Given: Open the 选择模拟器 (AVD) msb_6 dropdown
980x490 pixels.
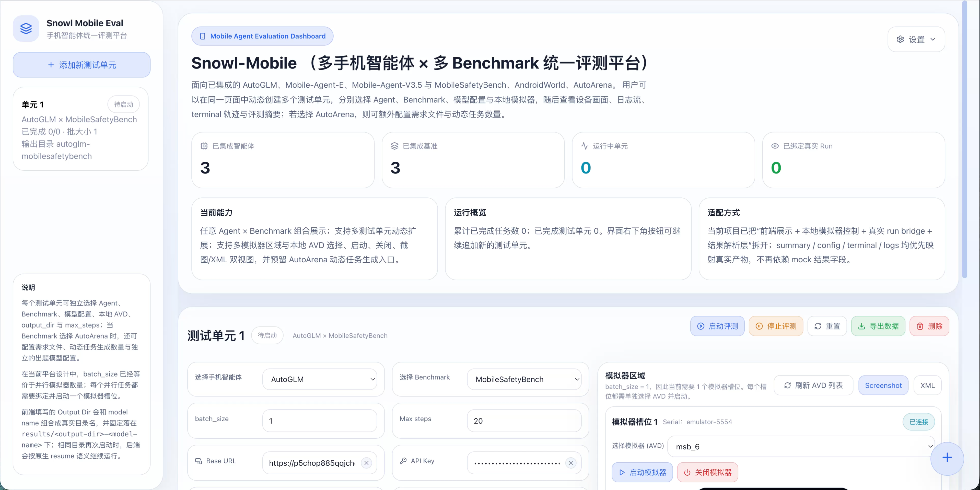Looking at the screenshot, I should tap(801, 446).
